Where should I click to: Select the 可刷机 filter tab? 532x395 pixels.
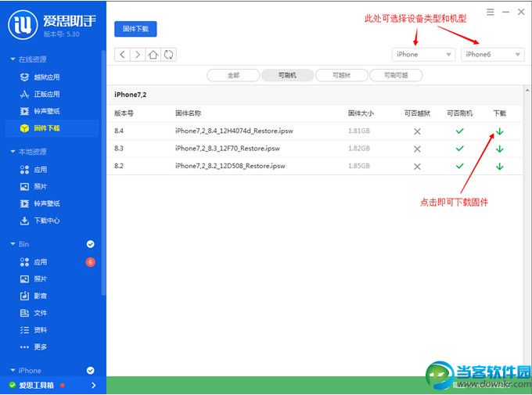click(286, 75)
